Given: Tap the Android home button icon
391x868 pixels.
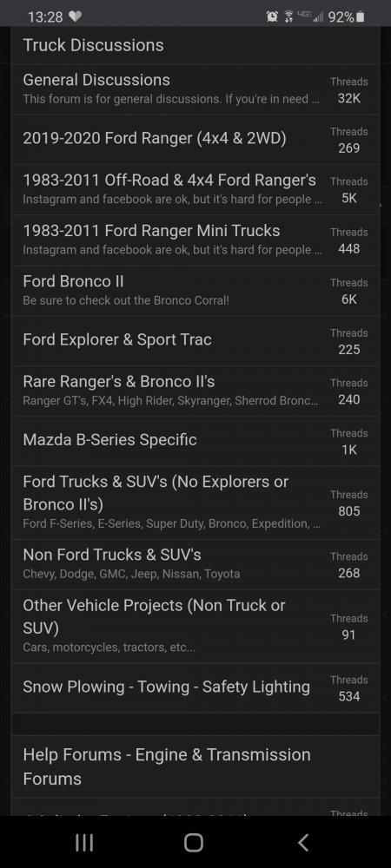Looking at the screenshot, I should click(x=193, y=843).
